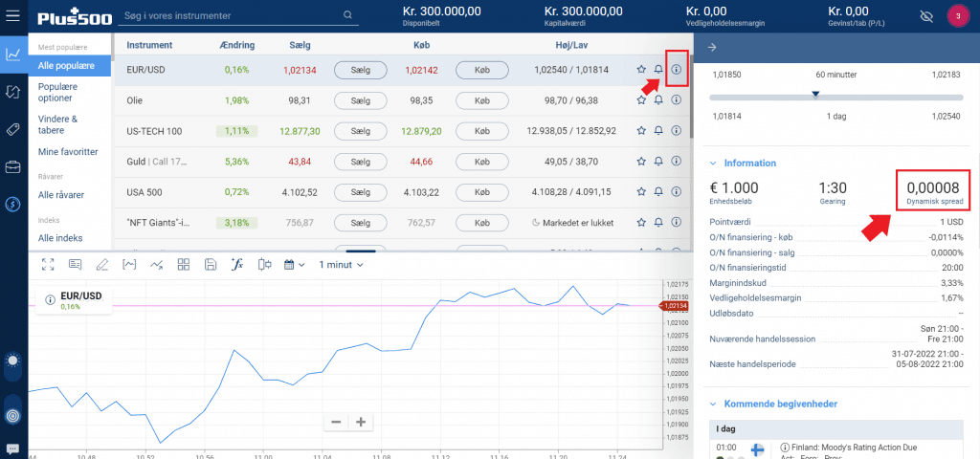Click the 60 minutter price range slider
980x459 pixels.
click(815, 93)
